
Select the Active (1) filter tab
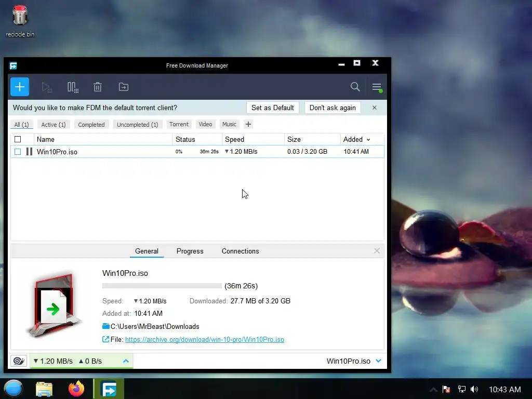[54, 125]
